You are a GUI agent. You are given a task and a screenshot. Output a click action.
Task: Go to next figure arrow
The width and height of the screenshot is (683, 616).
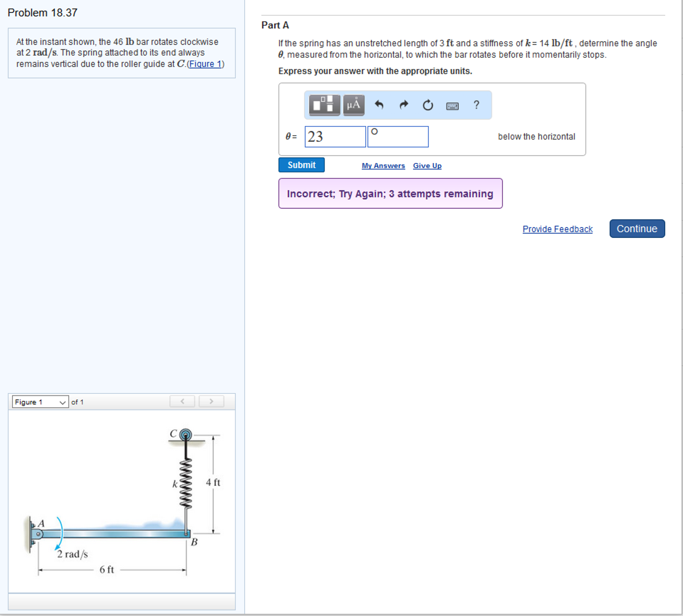211,401
